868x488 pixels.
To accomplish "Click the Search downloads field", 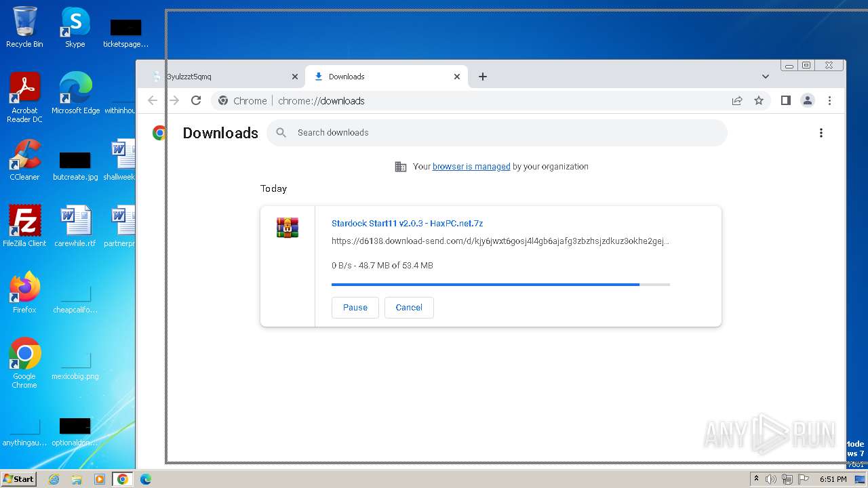I will tap(497, 133).
